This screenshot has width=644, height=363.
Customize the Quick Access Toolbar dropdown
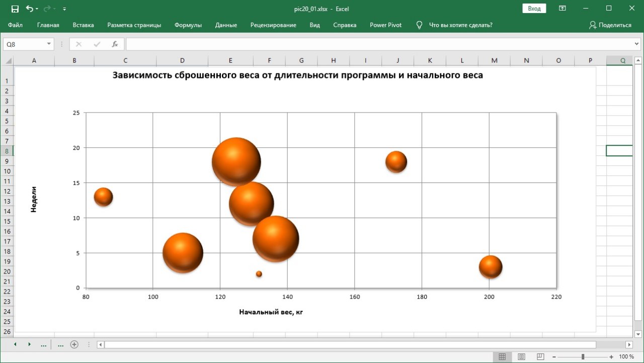[x=64, y=9]
